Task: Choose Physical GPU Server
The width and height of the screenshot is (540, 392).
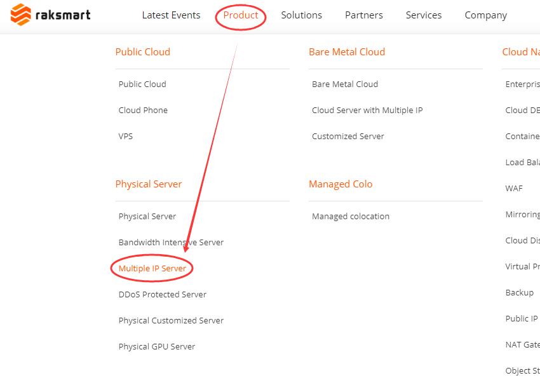Action: click(x=157, y=346)
